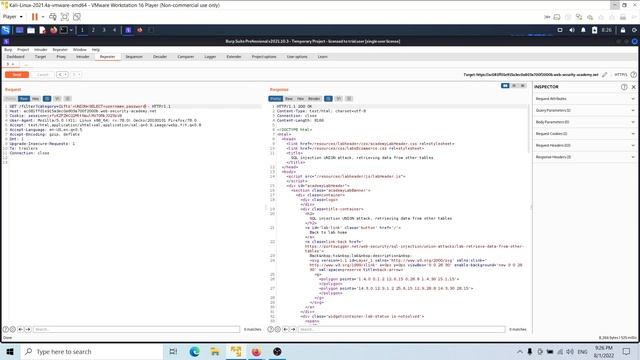Enter VMware full screen mode icon
640x360 pixels.
pos(64,17)
